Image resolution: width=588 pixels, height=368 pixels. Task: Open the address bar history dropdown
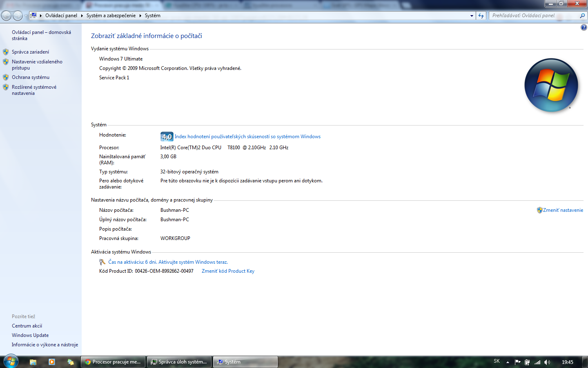point(472,16)
